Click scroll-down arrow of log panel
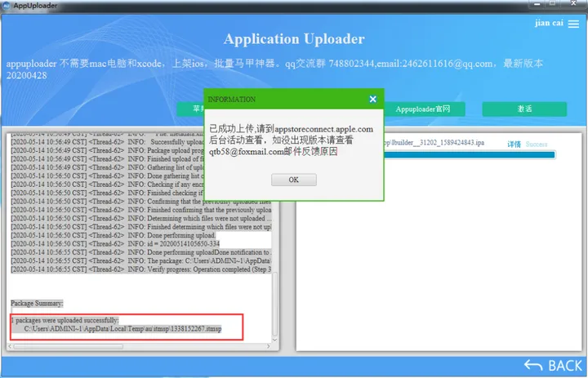Viewport: 588px width, 378px height. (275, 340)
